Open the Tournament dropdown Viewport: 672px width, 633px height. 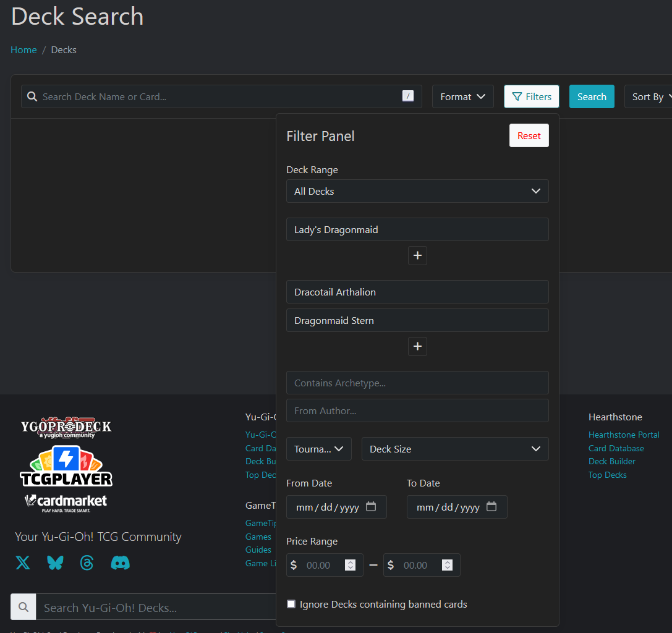319,449
